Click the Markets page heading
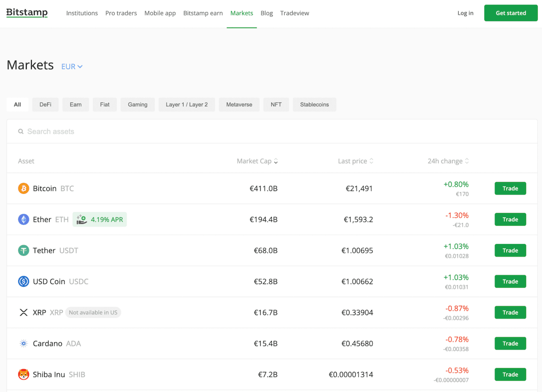 (30, 65)
